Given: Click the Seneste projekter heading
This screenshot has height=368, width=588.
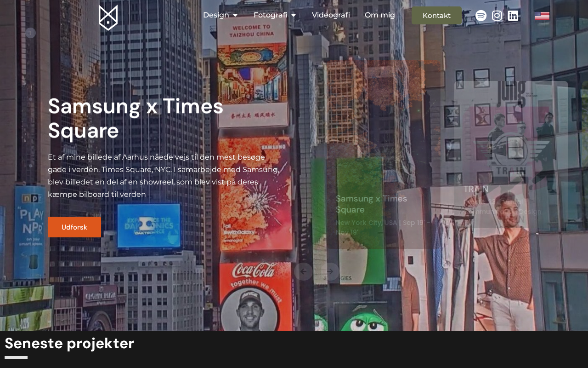Looking at the screenshot, I should pyautogui.click(x=69, y=343).
